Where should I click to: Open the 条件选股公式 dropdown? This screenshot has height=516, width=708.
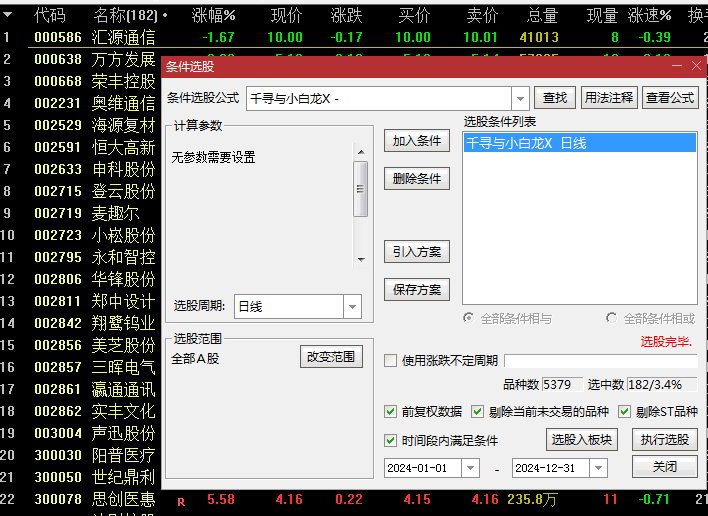point(520,98)
